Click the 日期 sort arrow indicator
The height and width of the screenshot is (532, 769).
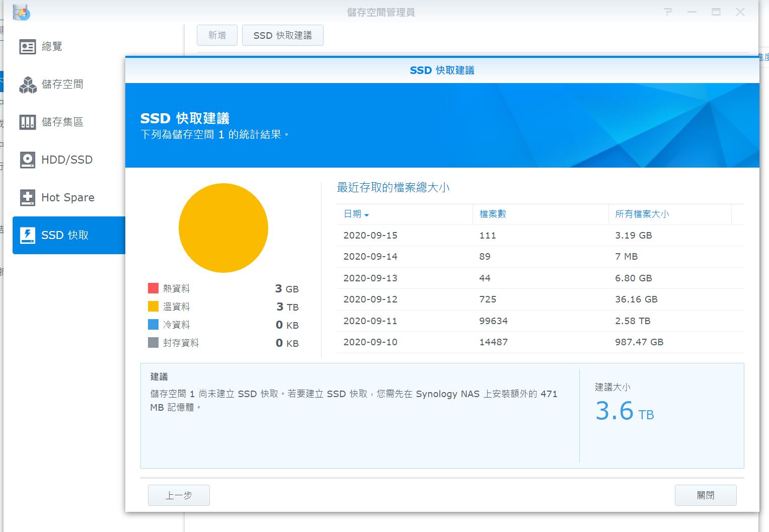tap(366, 215)
